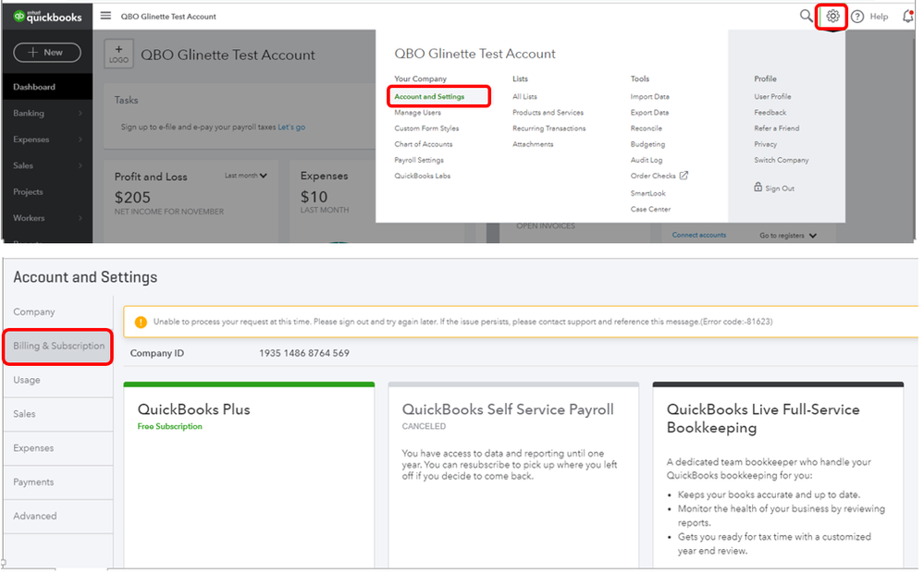This screenshot has width=924, height=573.
Task: Click the settings gear icon
Action: point(832,16)
